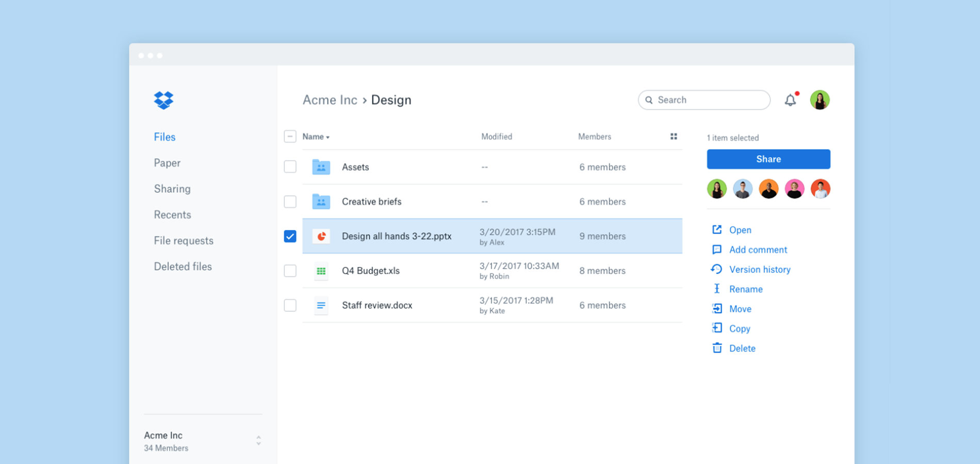
Task: Navigate to Acme Inc in breadcrumb
Action: (x=330, y=100)
